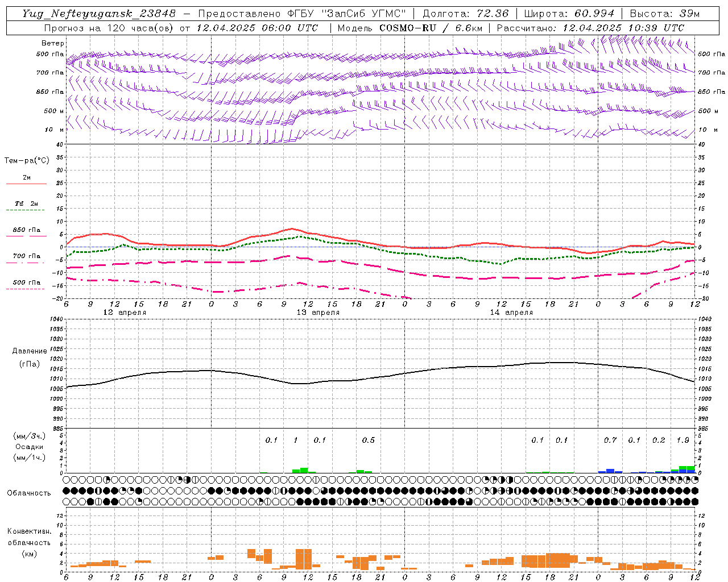The height and width of the screenshot is (582, 728).
Task: Click the 'Широта: 60.994' header field
Action: pos(569,14)
